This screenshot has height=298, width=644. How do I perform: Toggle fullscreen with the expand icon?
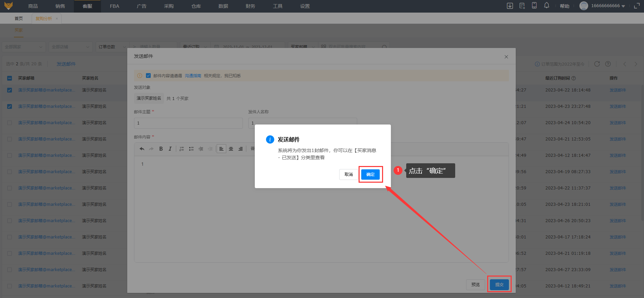tap(637, 6)
